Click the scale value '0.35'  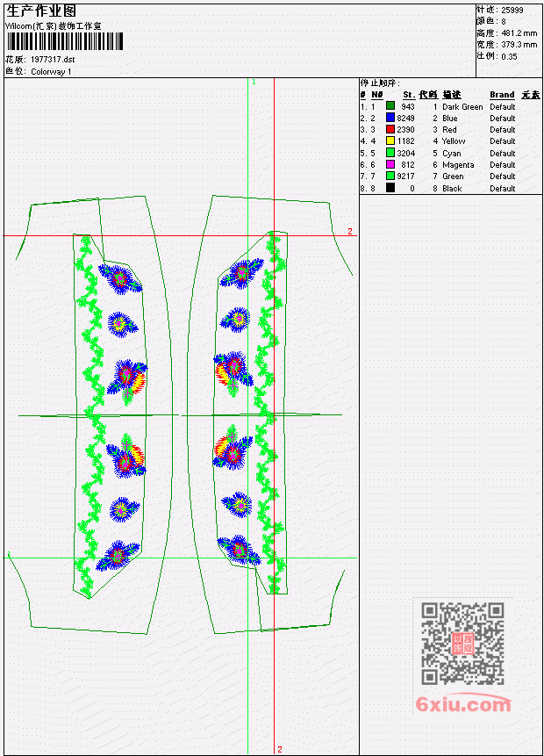click(509, 56)
